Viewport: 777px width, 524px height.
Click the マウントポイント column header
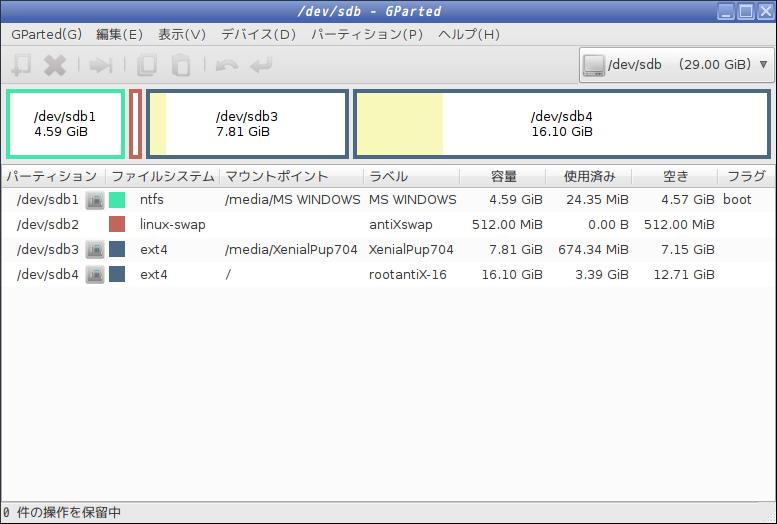(x=291, y=176)
